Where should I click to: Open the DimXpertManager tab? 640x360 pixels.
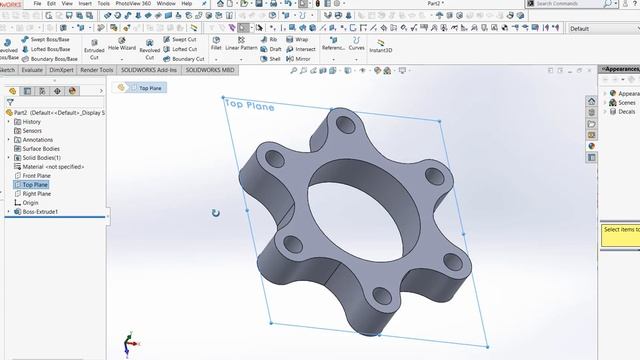[57, 91]
